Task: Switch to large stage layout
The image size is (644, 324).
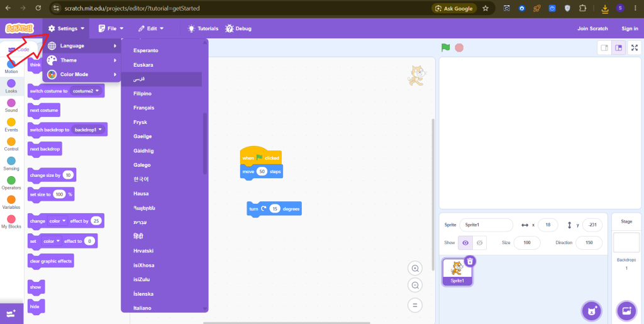Action: click(x=618, y=48)
